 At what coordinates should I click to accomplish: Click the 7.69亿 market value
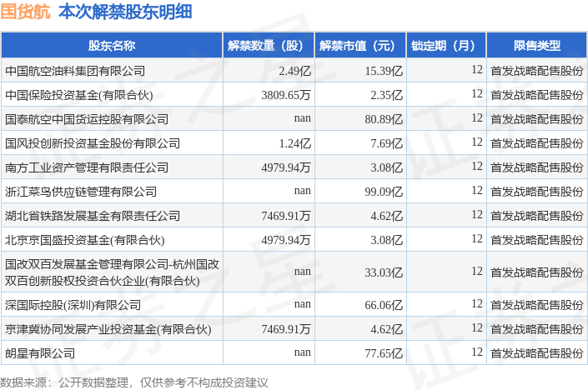pos(387,143)
